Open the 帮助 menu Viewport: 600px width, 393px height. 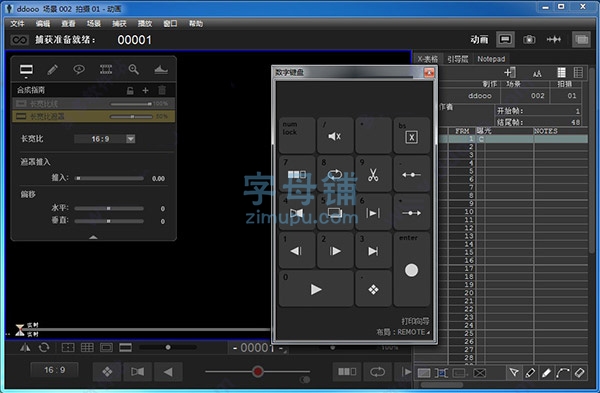tap(196, 24)
